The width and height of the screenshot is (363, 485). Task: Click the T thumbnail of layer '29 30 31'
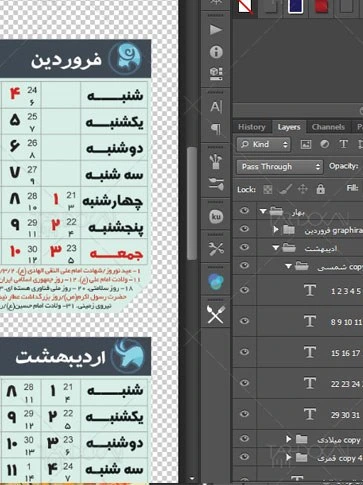pyautogui.click(x=310, y=414)
